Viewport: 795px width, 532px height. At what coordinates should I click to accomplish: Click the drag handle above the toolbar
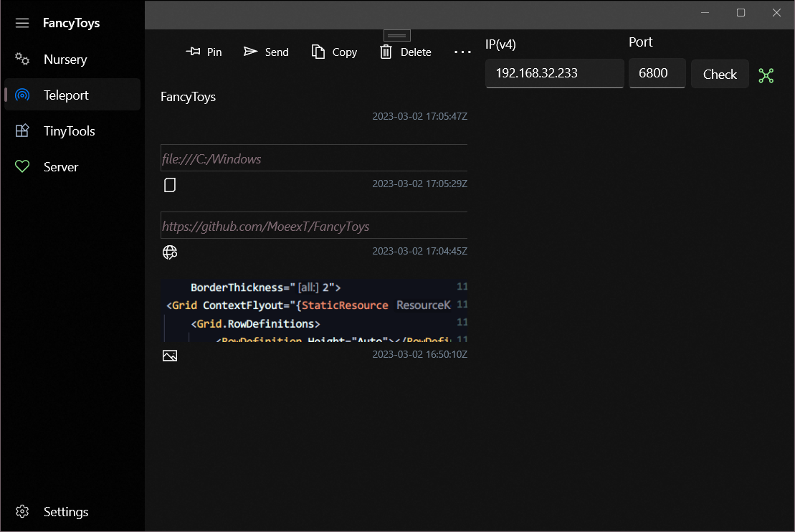397,35
